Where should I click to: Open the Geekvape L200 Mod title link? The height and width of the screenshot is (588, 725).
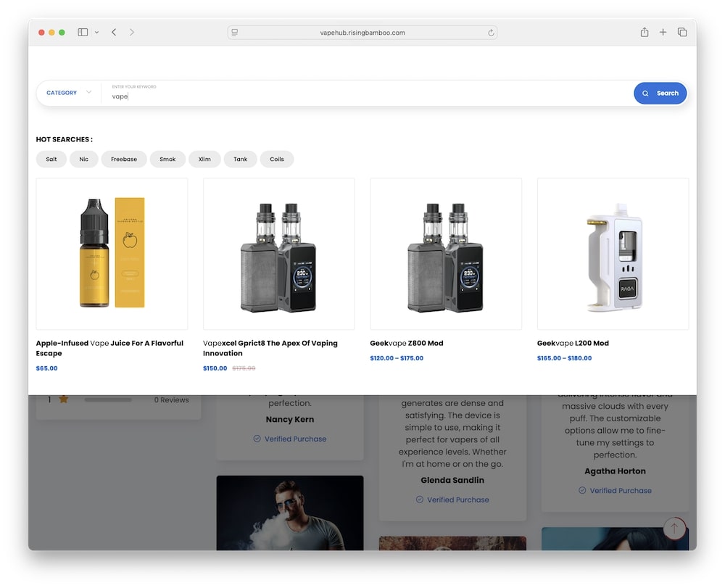[x=573, y=343]
